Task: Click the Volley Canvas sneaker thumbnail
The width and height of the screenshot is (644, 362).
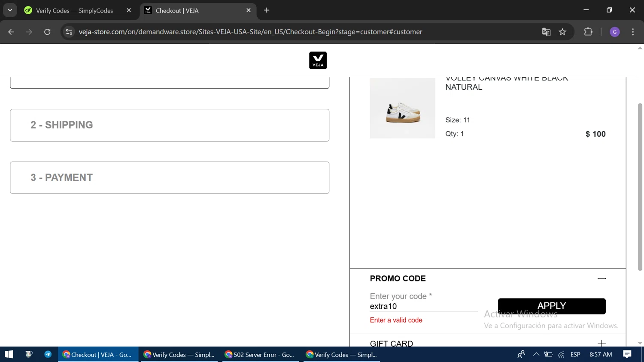Action: (403, 108)
